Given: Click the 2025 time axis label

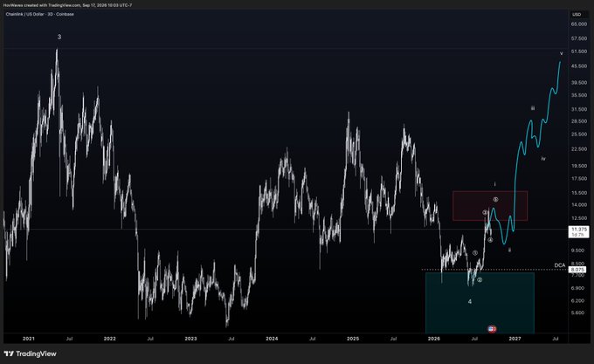Looking at the screenshot, I should 353,339.
